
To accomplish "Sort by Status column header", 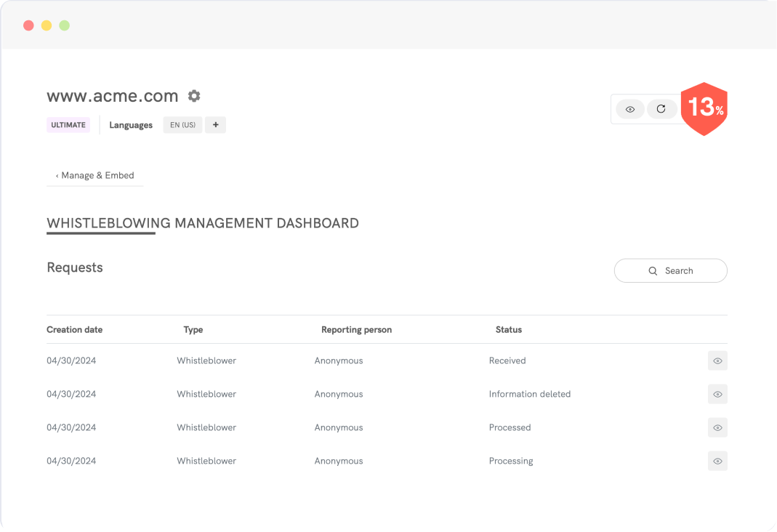I will [x=508, y=329].
